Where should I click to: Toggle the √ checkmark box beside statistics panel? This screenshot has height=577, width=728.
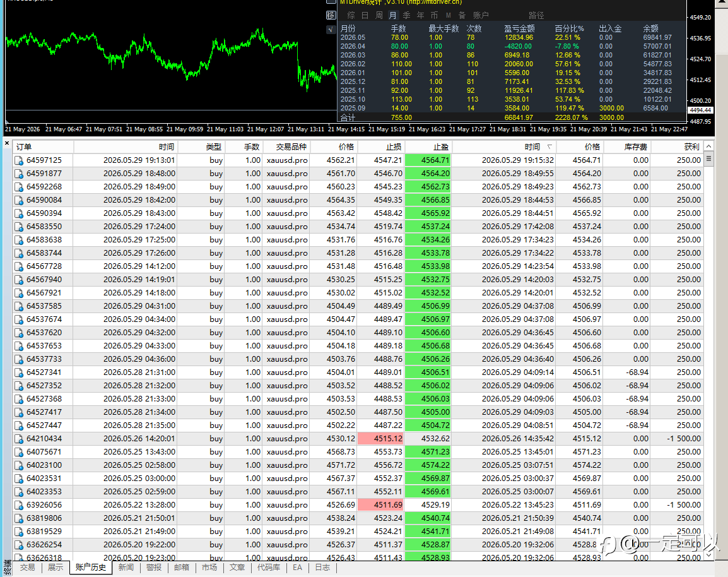click(x=331, y=29)
